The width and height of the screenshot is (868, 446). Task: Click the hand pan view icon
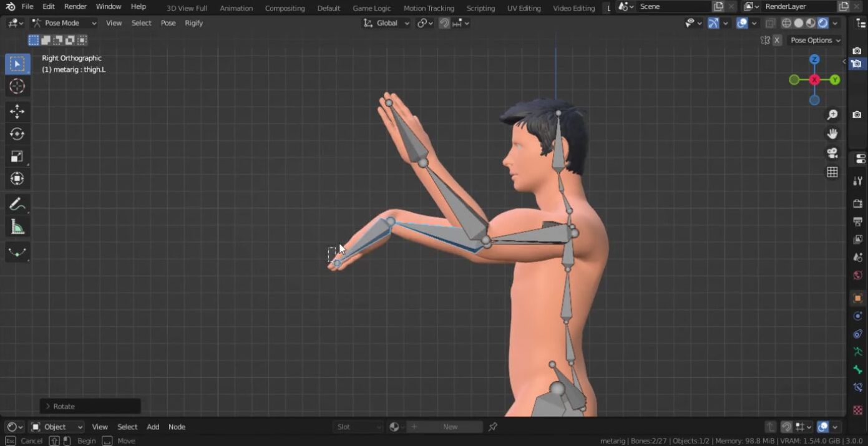[x=832, y=133]
